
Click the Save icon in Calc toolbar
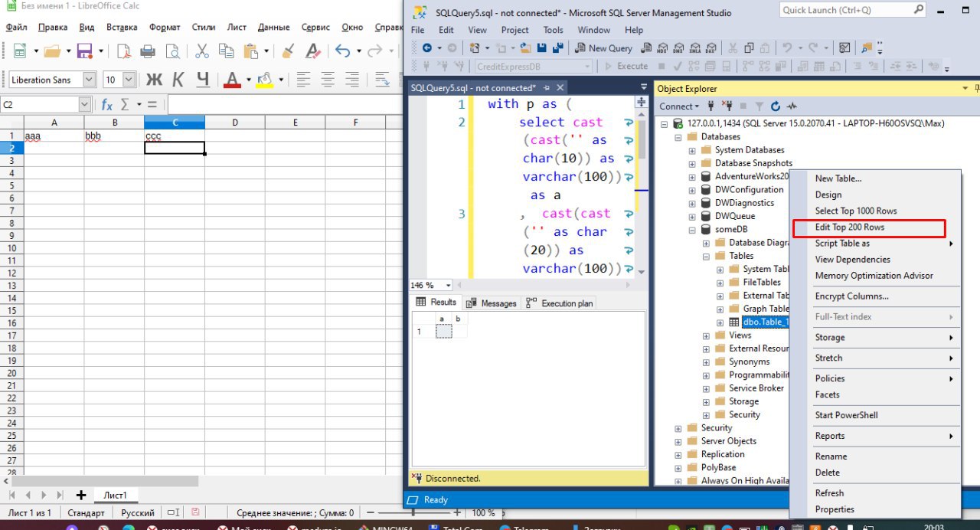(84, 51)
